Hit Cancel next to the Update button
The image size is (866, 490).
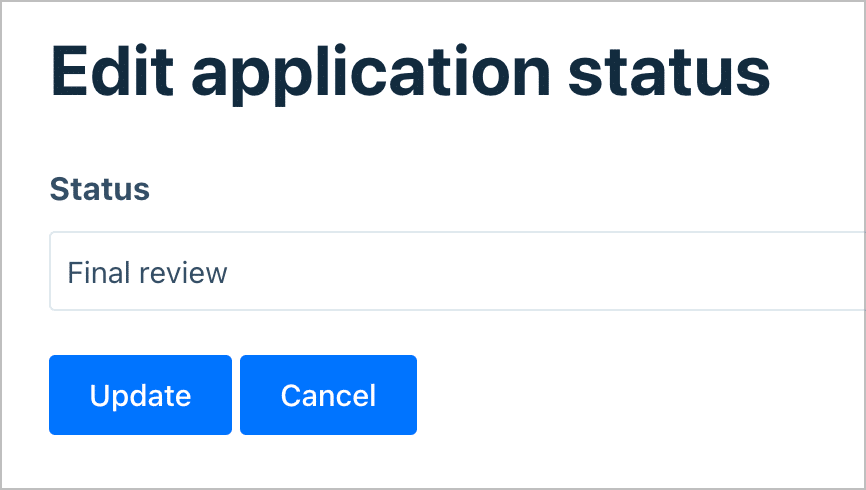(328, 395)
